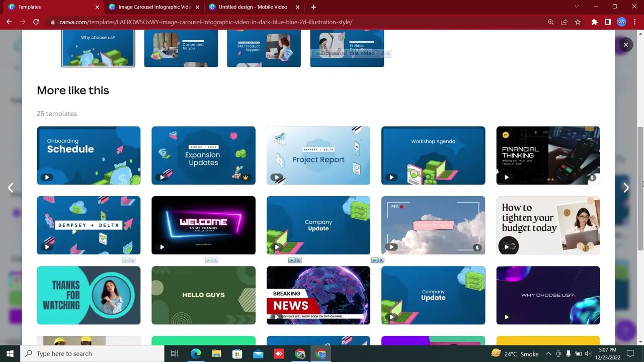Switch to Image Carousel Infographic Video tab
This screenshot has width=644, height=362.
coord(153,7)
